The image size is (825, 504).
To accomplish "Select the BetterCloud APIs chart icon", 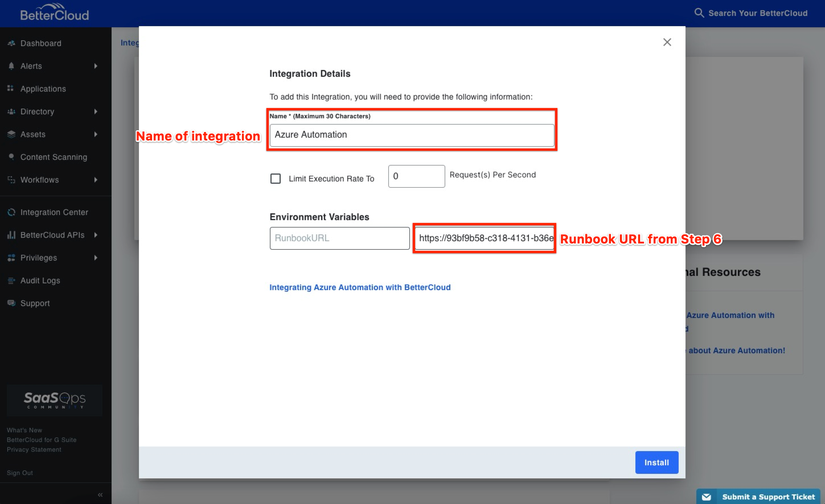I will 11,235.
